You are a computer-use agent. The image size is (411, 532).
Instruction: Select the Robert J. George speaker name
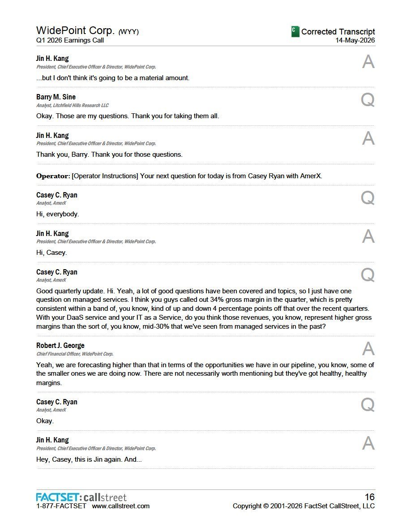pyautogui.click(x=60, y=345)
